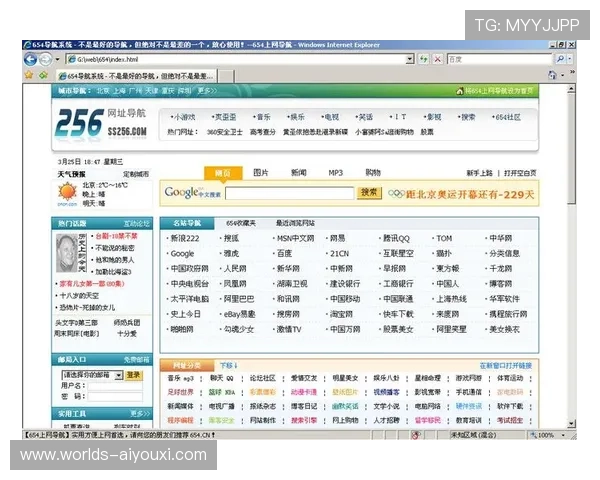Open the 互动论坛 link in hot topics header
The image size is (600, 480).
click(137, 224)
